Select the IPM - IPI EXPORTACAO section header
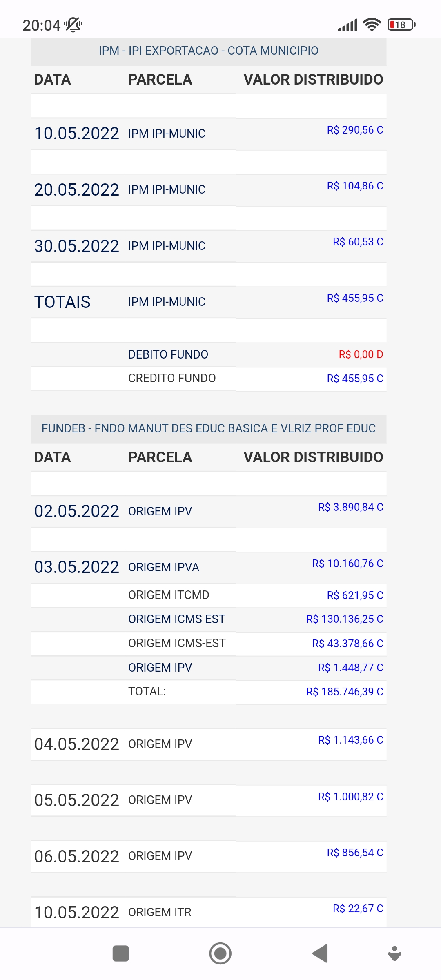The image size is (441, 980). click(x=208, y=51)
